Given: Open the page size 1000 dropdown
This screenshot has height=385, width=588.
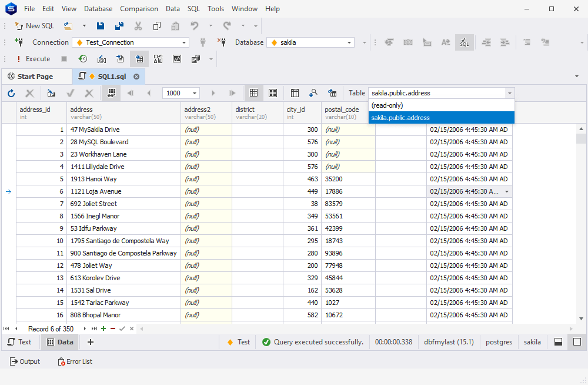Looking at the screenshot, I should click(194, 93).
